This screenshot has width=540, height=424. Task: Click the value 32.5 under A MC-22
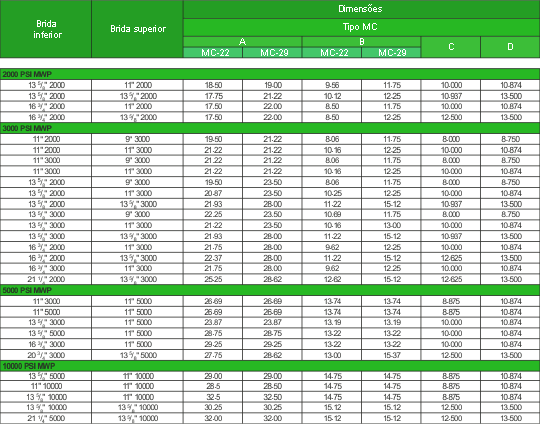[213, 397]
